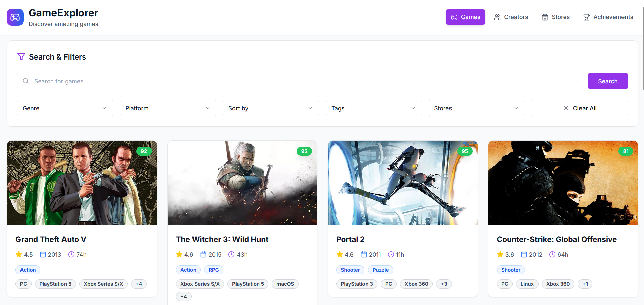Click the PlayStation 5 chip on GTA V
The width and height of the screenshot is (644, 305).
[55, 284]
